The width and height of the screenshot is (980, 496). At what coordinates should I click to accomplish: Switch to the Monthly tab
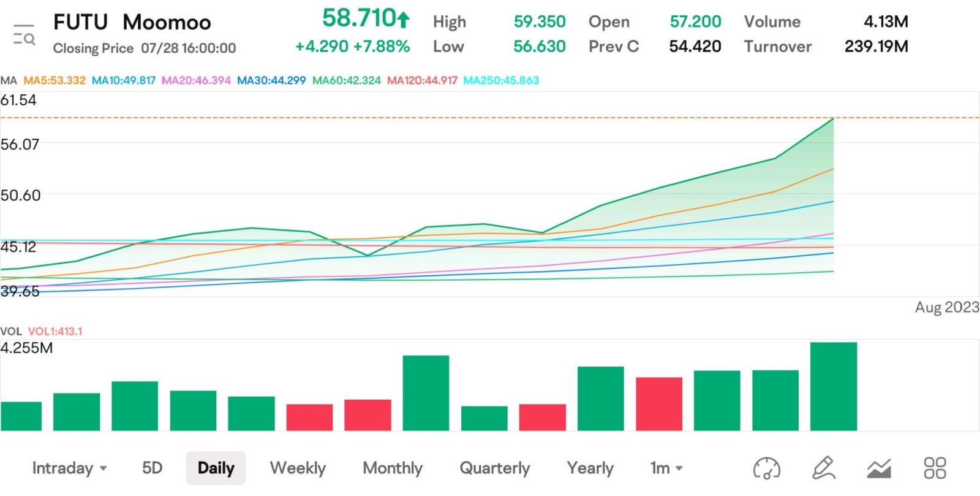pyautogui.click(x=393, y=468)
